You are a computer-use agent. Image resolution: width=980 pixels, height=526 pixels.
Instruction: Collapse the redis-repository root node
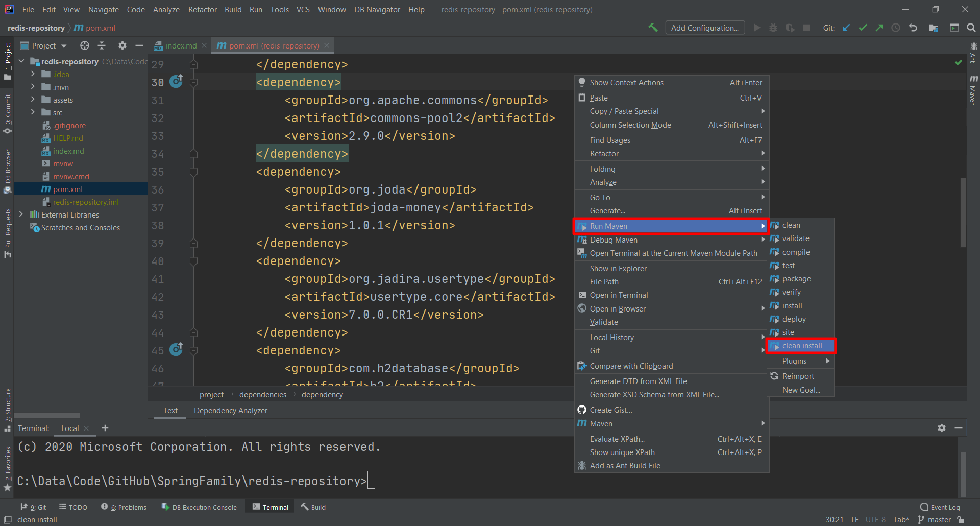point(21,61)
